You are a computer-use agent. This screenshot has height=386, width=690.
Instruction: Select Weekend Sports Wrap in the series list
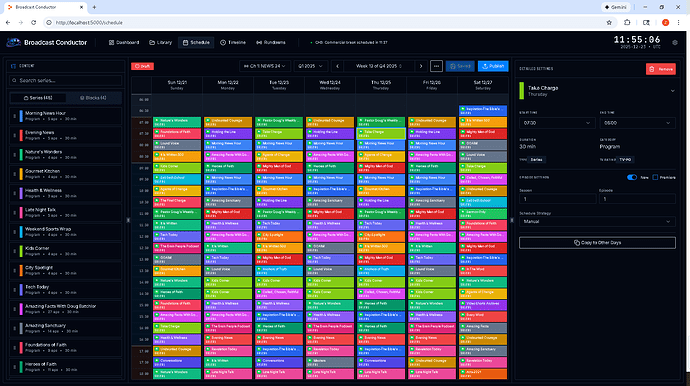(x=66, y=232)
